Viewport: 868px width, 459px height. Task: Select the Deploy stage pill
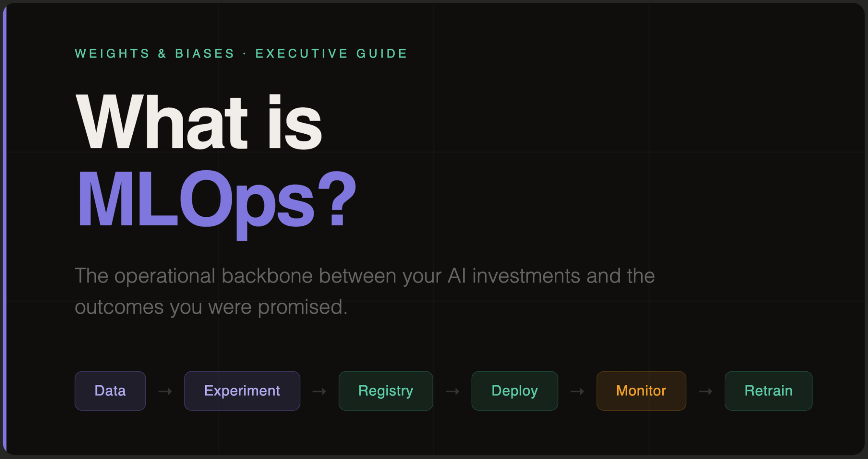tap(515, 391)
